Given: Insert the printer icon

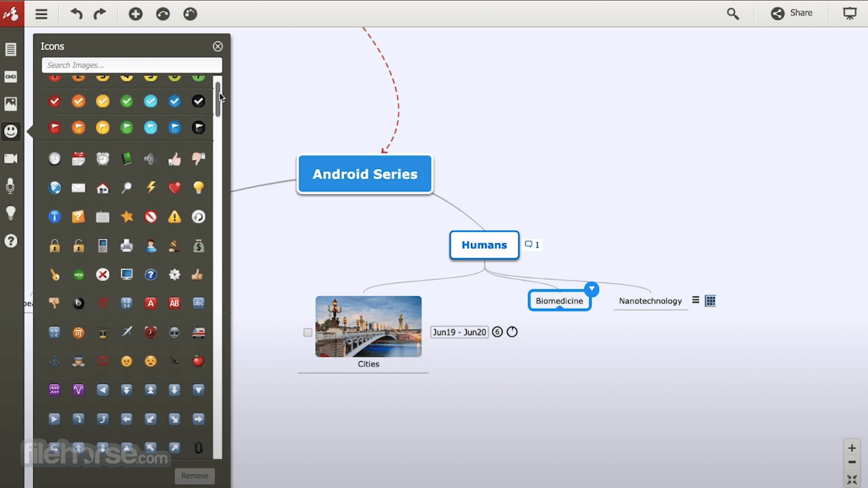Looking at the screenshot, I should click(126, 246).
